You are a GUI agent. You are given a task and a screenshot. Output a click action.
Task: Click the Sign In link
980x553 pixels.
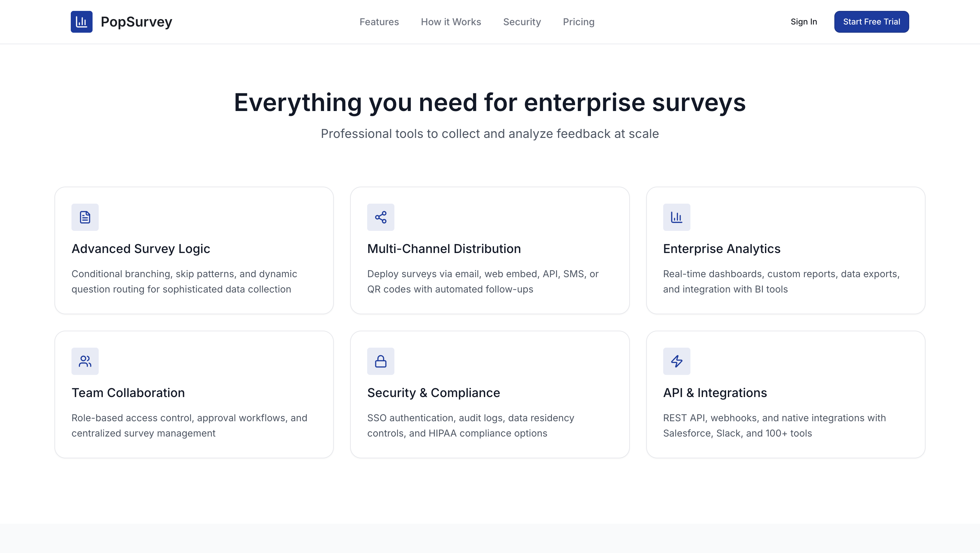(803, 22)
